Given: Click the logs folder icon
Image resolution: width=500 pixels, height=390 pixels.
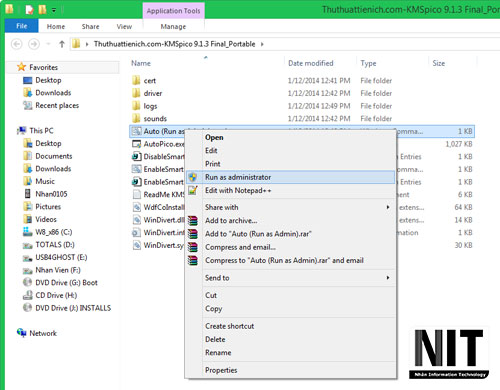Looking at the screenshot, I should (x=136, y=106).
